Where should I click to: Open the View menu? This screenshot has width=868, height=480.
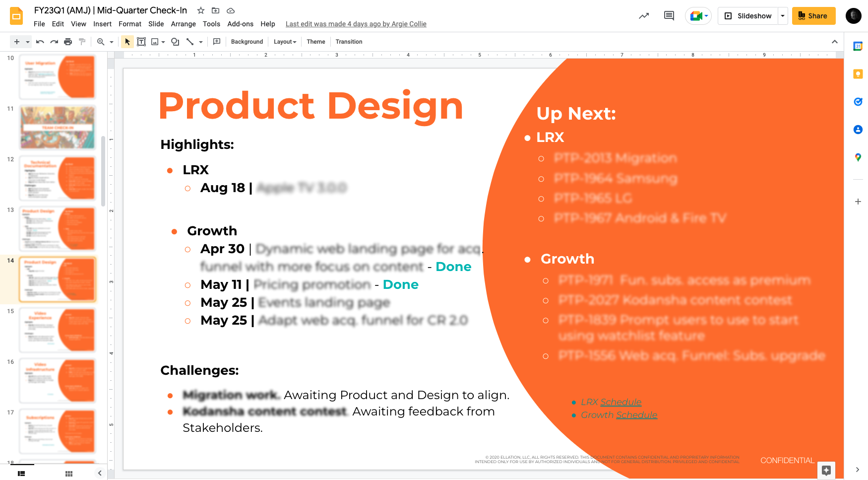[x=78, y=24]
